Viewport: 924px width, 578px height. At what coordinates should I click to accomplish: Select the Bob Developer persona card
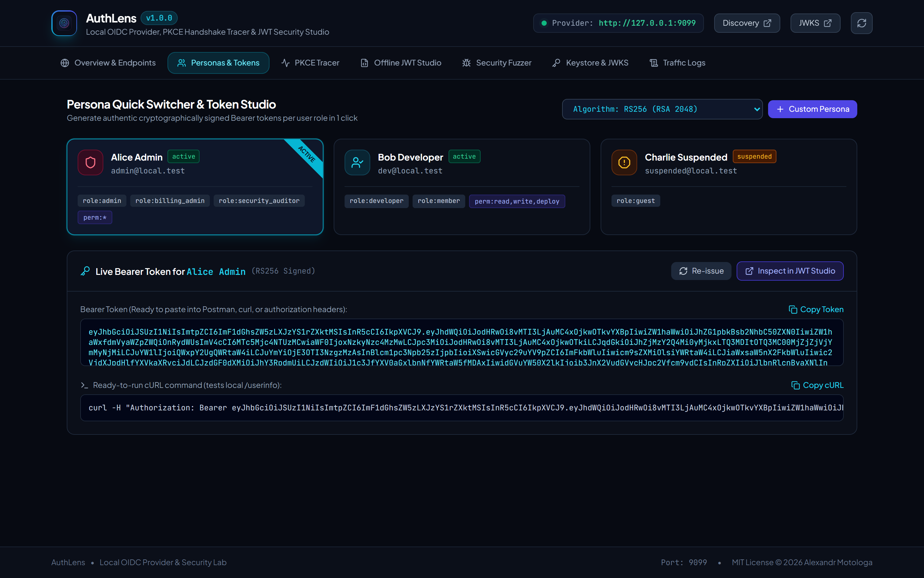click(462, 187)
